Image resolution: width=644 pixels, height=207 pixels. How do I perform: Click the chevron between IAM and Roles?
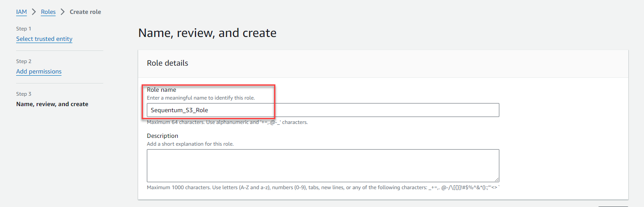pos(34,12)
